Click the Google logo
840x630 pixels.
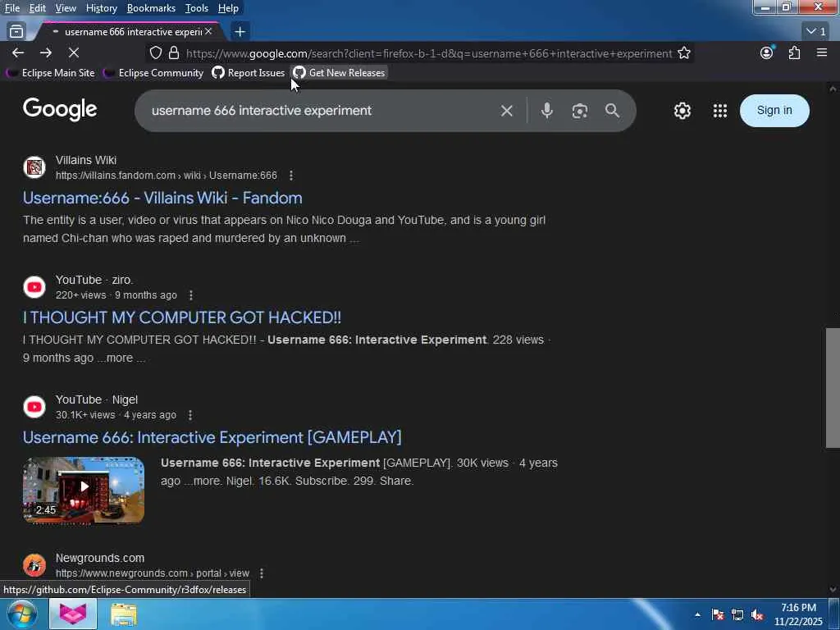pos(60,110)
